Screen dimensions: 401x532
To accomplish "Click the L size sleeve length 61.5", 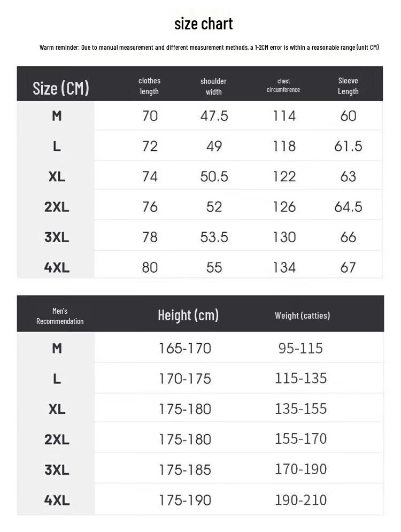I will click(348, 146).
